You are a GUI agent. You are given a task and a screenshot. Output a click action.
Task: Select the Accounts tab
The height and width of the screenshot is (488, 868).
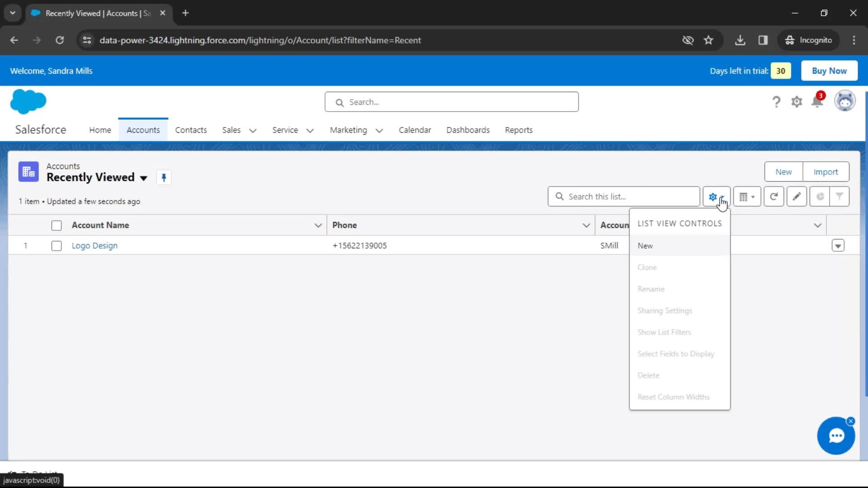(143, 130)
